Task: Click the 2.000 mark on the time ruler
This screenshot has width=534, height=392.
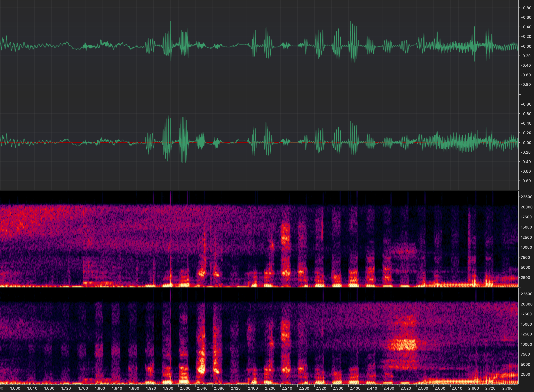Action: tap(185, 388)
